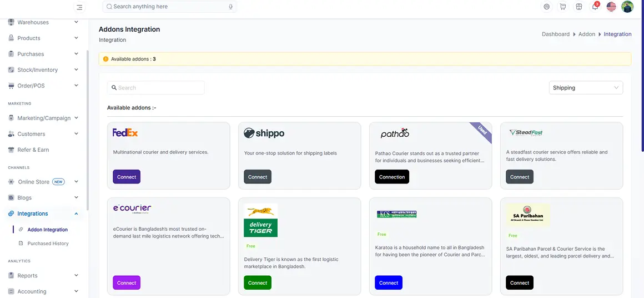Connect the Karatoa KCS addon
Screen dimensions: 644x298
(389, 283)
